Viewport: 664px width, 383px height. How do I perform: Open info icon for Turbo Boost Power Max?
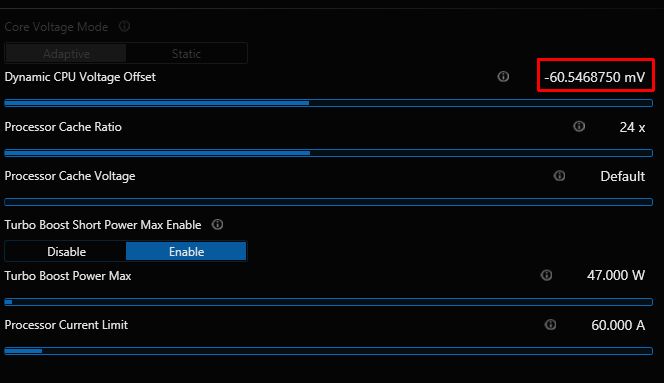(x=546, y=275)
